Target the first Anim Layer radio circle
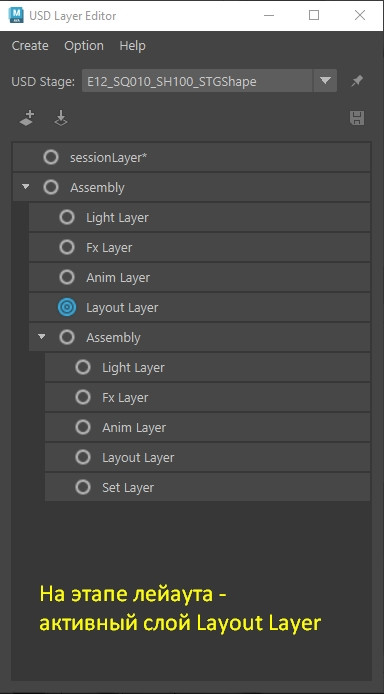The image size is (384, 694). point(67,278)
